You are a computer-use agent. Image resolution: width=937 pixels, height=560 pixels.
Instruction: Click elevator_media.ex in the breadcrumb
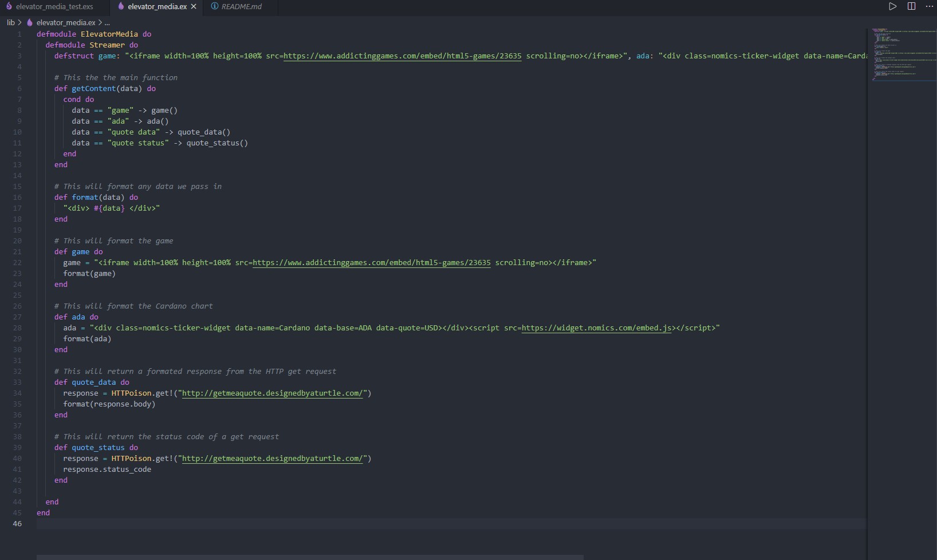[66, 22]
